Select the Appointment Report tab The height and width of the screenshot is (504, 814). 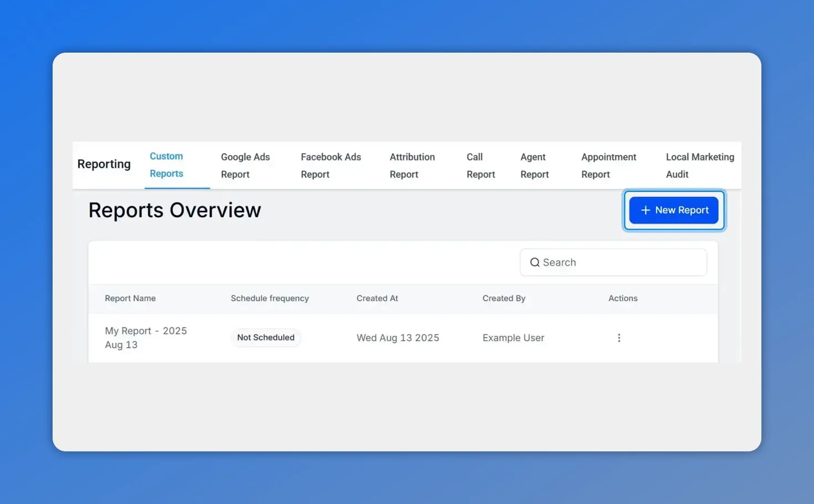[x=608, y=165]
